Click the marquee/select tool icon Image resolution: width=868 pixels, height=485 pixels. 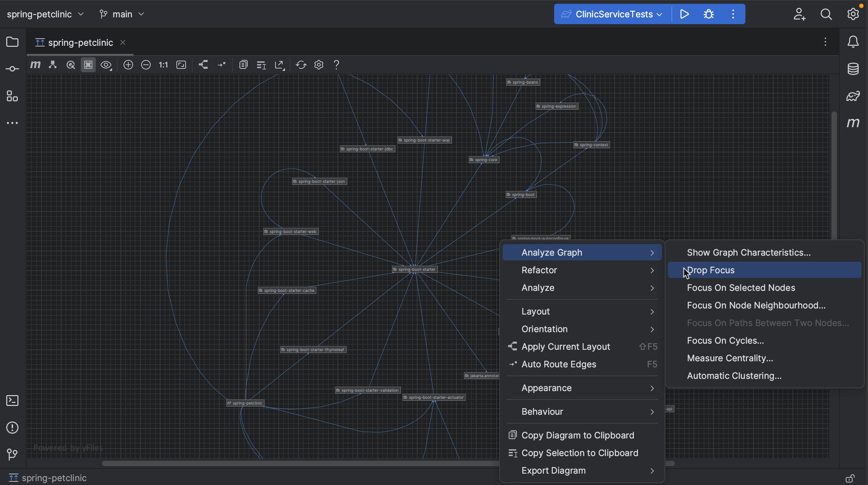[x=88, y=65]
